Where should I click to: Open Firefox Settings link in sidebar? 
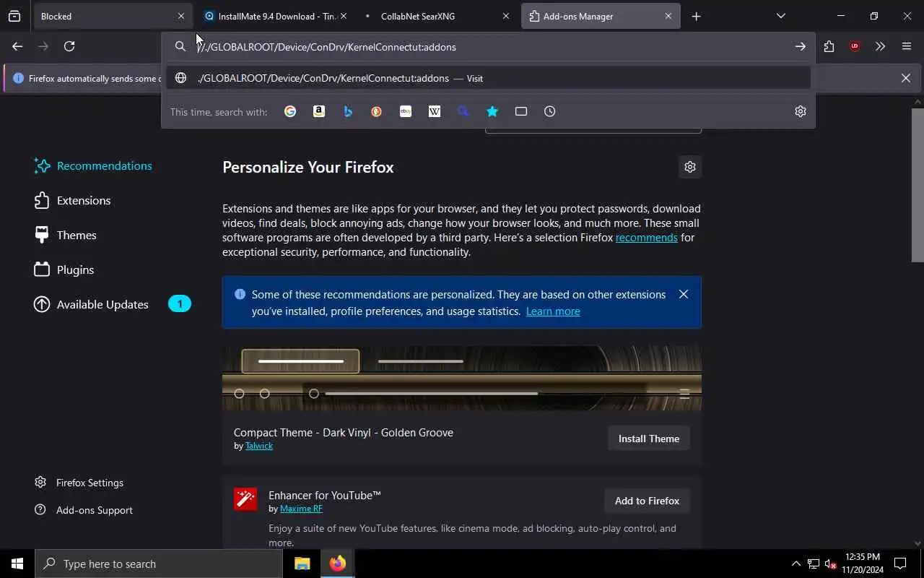79,483
